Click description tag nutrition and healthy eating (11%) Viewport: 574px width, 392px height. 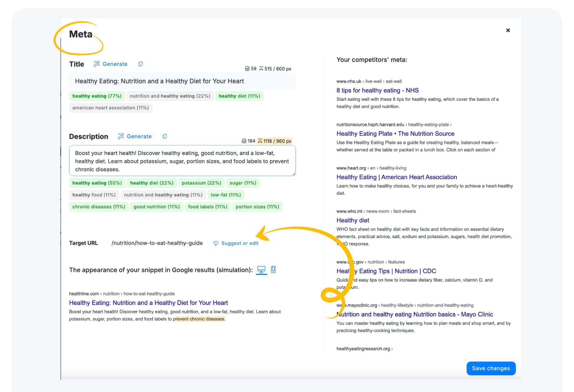point(163,195)
